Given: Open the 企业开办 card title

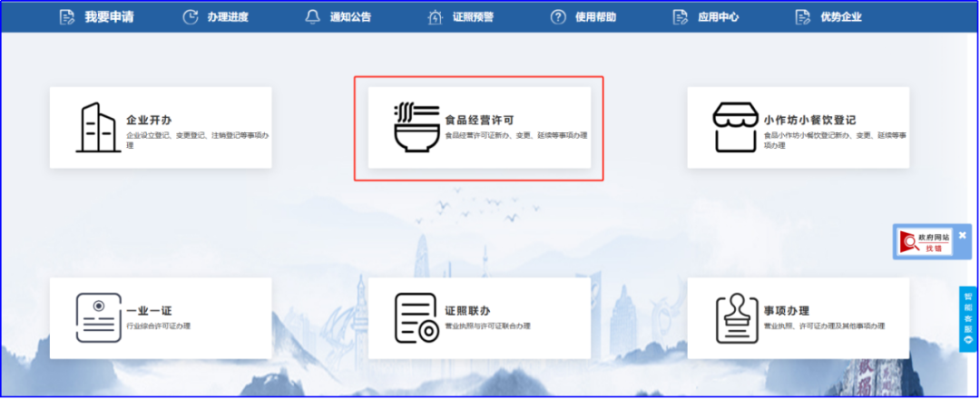Looking at the screenshot, I should tap(149, 121).
